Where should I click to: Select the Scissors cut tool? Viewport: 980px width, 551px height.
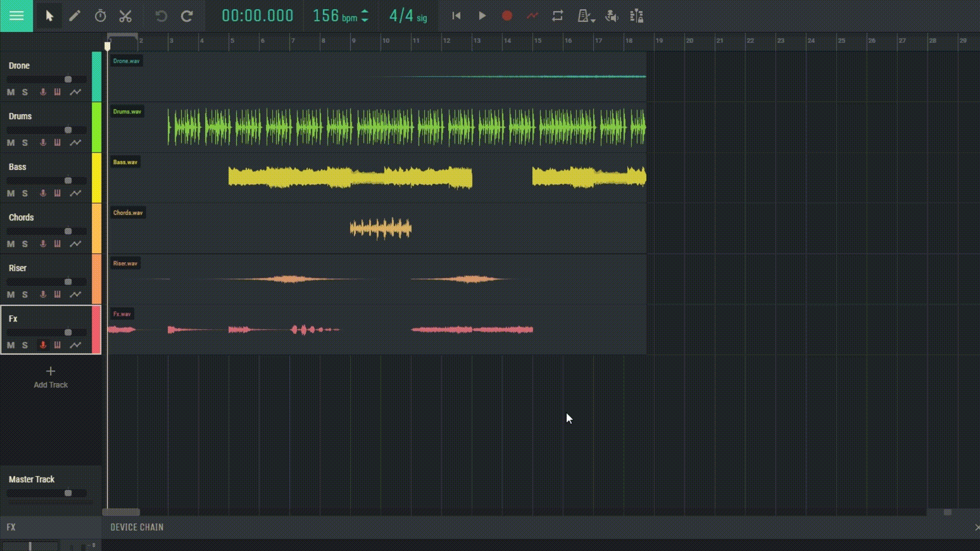click(x=125, y=16)
